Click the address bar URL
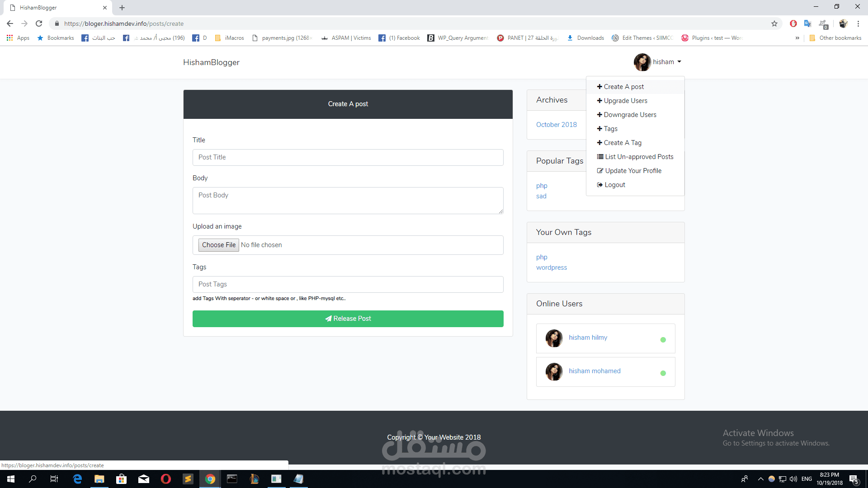The image size is (868, 488). (124, 23)
